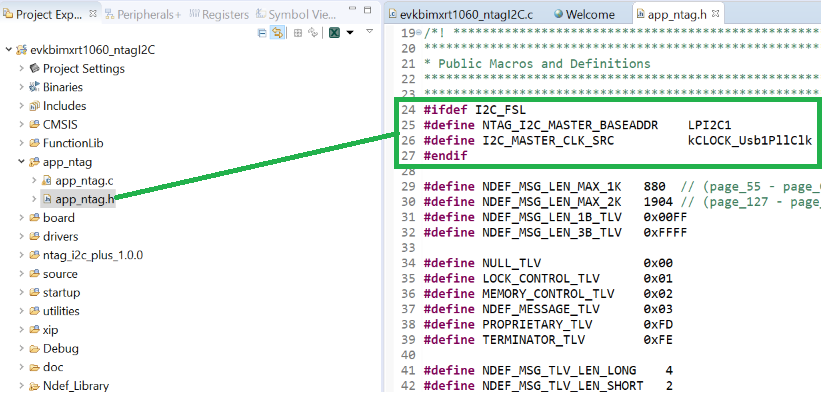Close the Project Explorer tab

coord(93,14)
